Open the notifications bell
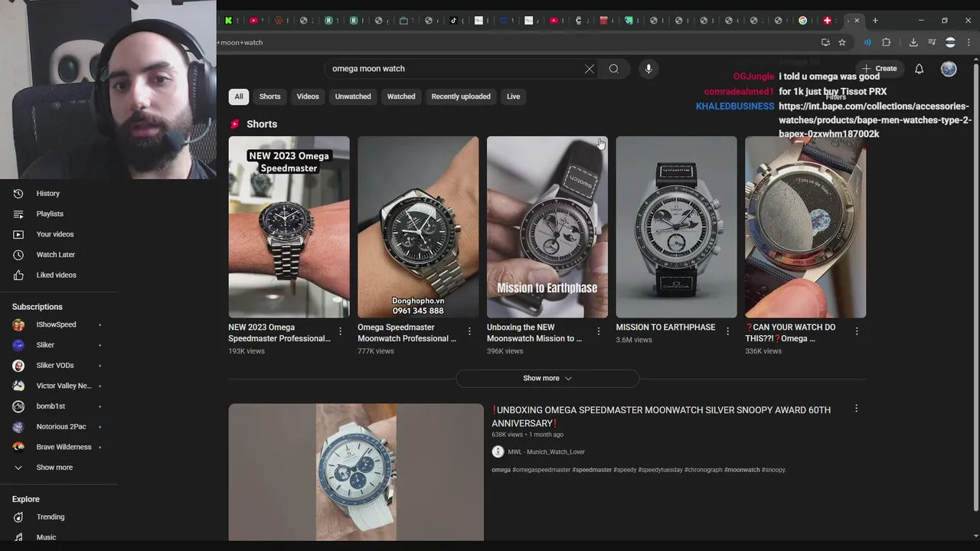Screen dimensions: 980x551 pos(919,69)
